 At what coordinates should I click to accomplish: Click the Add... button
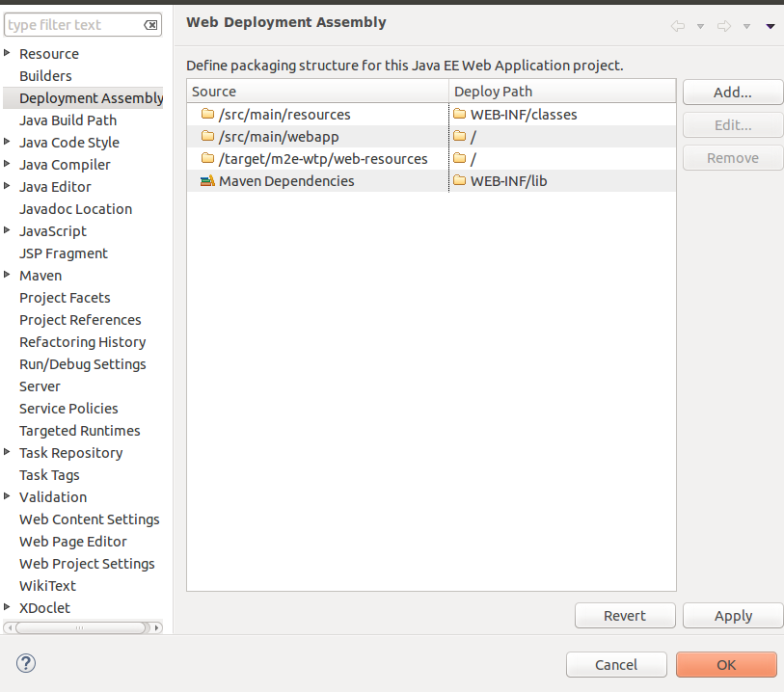pos(733,93)
